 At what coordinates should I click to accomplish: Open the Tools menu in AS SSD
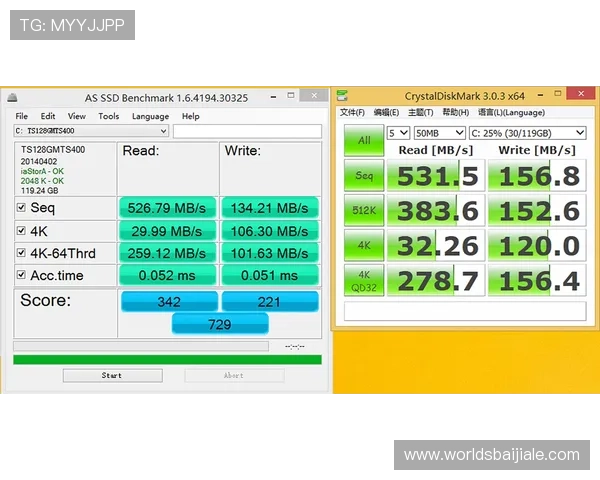click(x=108, y=116)
